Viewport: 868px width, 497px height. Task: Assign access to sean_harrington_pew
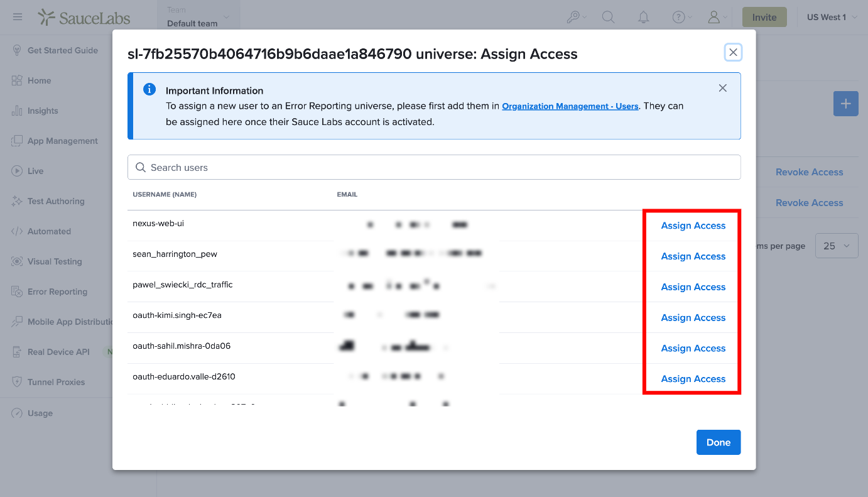tap(693, 256)
